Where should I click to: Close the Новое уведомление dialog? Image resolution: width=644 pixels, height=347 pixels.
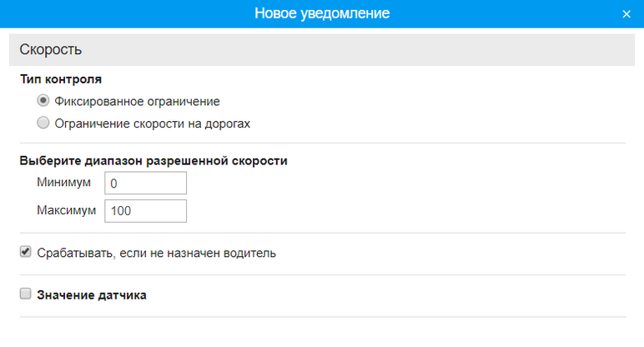click(626, 14)
